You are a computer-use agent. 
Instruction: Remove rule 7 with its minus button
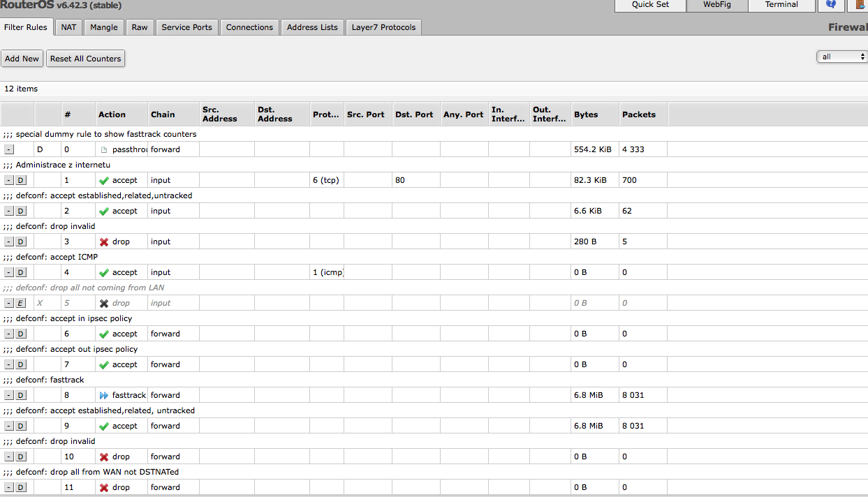pyautogui.click(x=8, y=364)
